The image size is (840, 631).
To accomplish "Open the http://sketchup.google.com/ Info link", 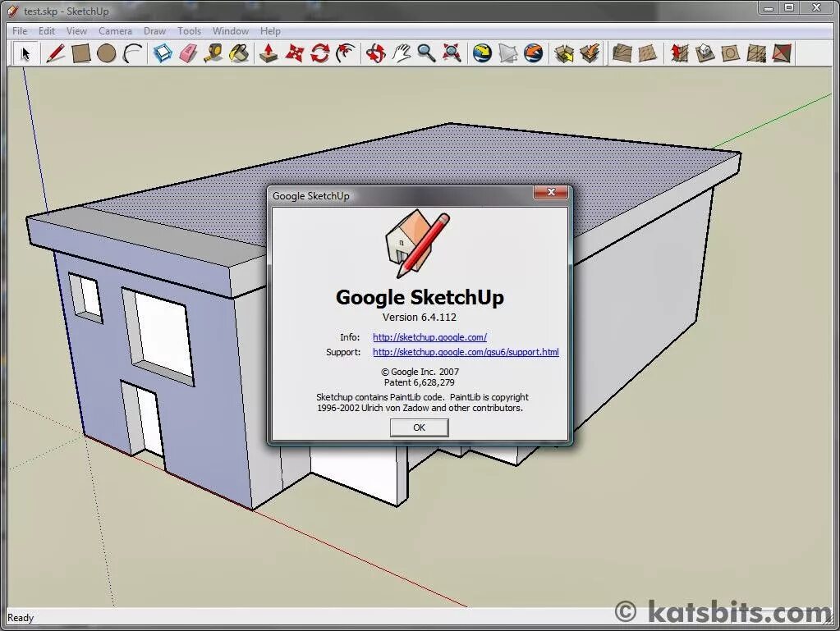I will (x=429, y=337).
